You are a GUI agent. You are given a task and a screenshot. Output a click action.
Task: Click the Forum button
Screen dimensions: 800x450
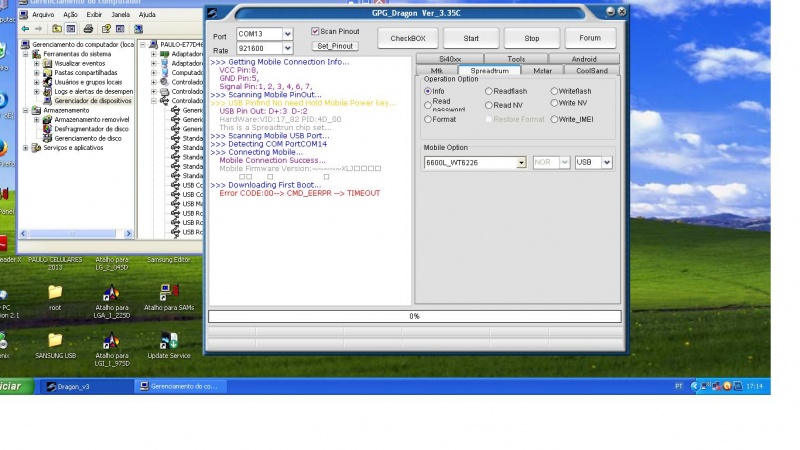click(x=590, y=38)
